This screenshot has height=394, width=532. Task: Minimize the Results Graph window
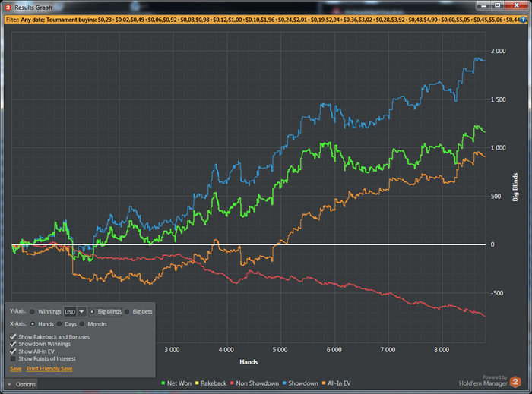[x=484, y=5]
